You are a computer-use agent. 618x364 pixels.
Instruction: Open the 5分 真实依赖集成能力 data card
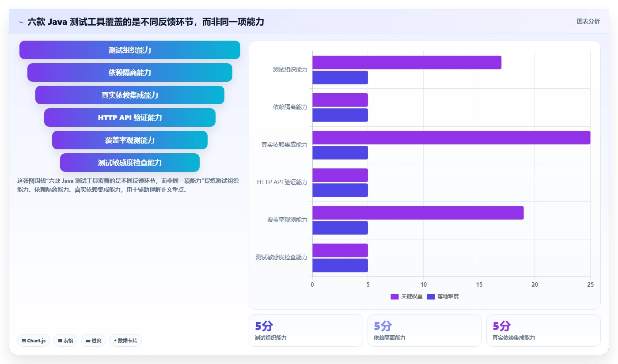543,330
